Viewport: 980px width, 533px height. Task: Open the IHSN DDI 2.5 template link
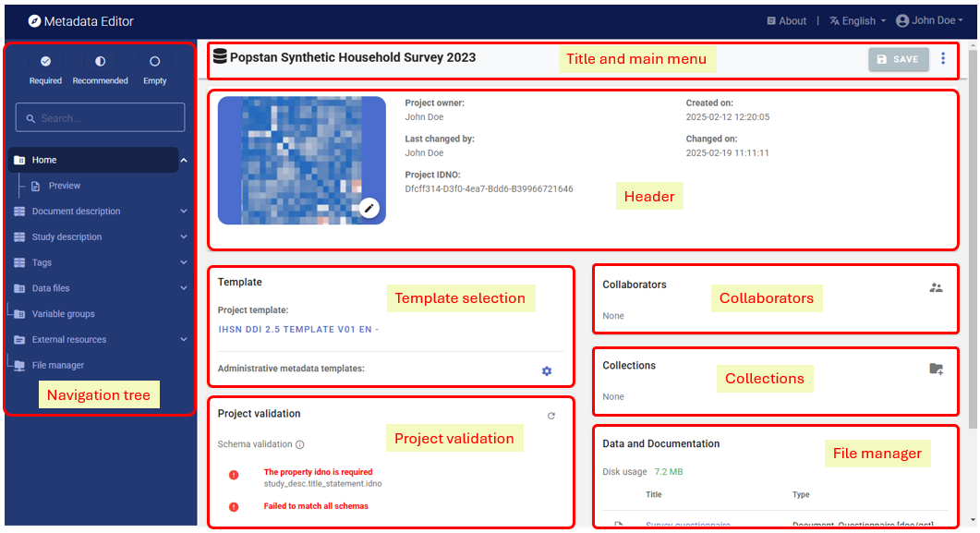[297, 329]
